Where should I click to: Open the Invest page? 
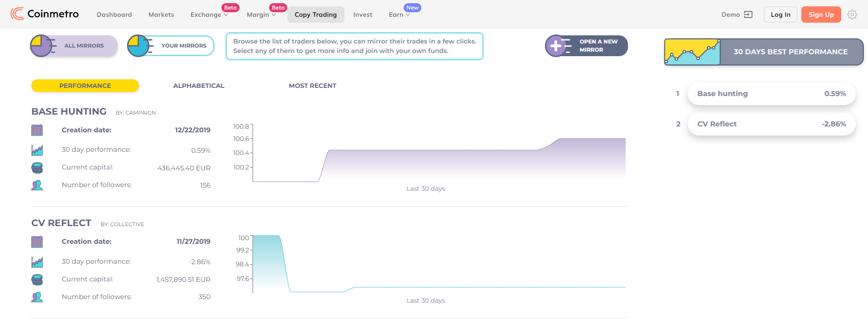363,14
